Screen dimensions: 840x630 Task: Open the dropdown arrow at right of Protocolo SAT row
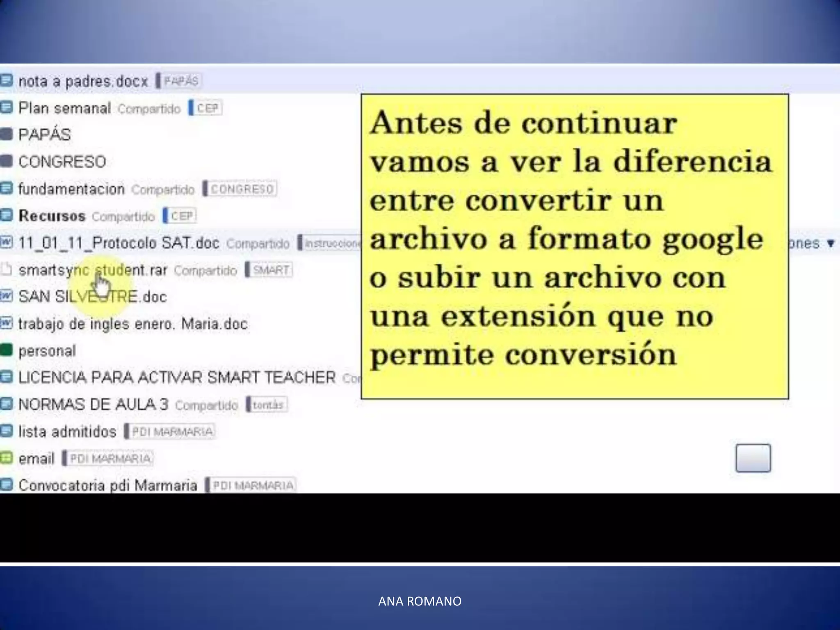(831, 244)
